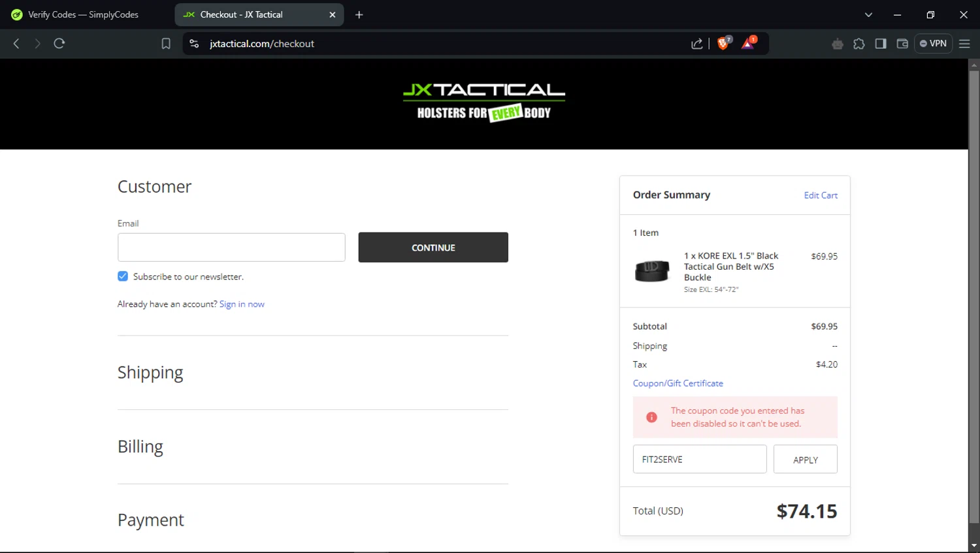Viewport: 980px width, 553px height.
Task: Open a new browser tab
Action: 359,14
